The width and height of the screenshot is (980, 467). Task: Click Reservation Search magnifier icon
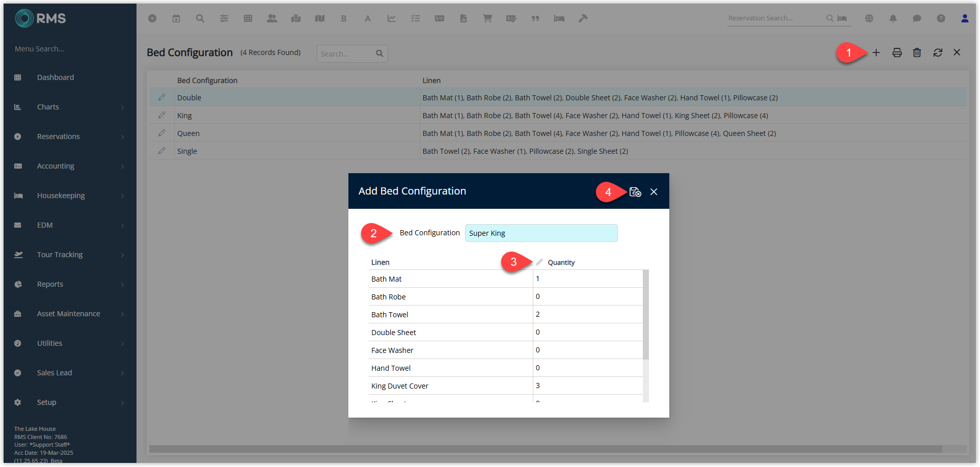(830, 18)
